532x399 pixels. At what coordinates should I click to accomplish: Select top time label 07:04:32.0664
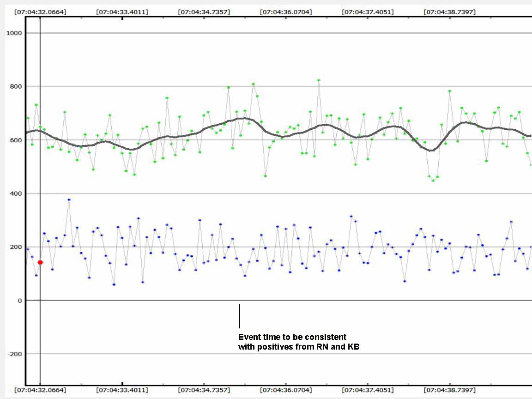[x=40, y=12]
